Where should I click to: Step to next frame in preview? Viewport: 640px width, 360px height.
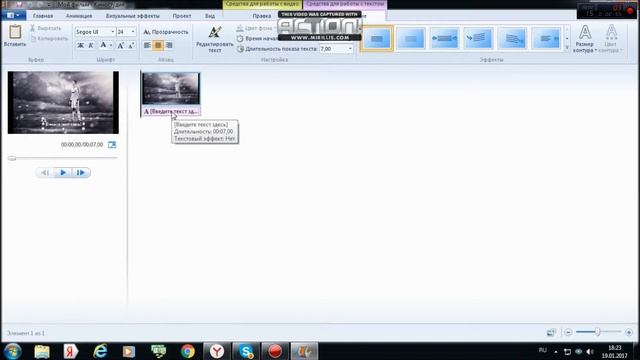[81, 173]
